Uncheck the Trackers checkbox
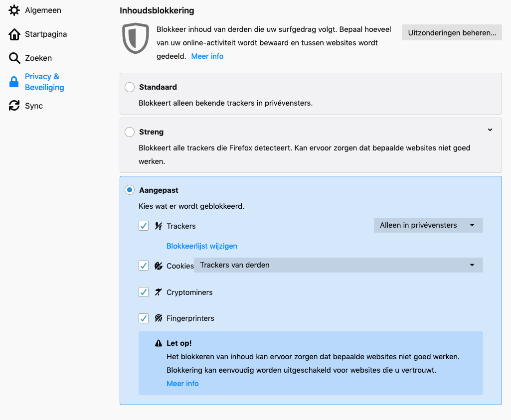511x420 pixels. pos(144,226)
